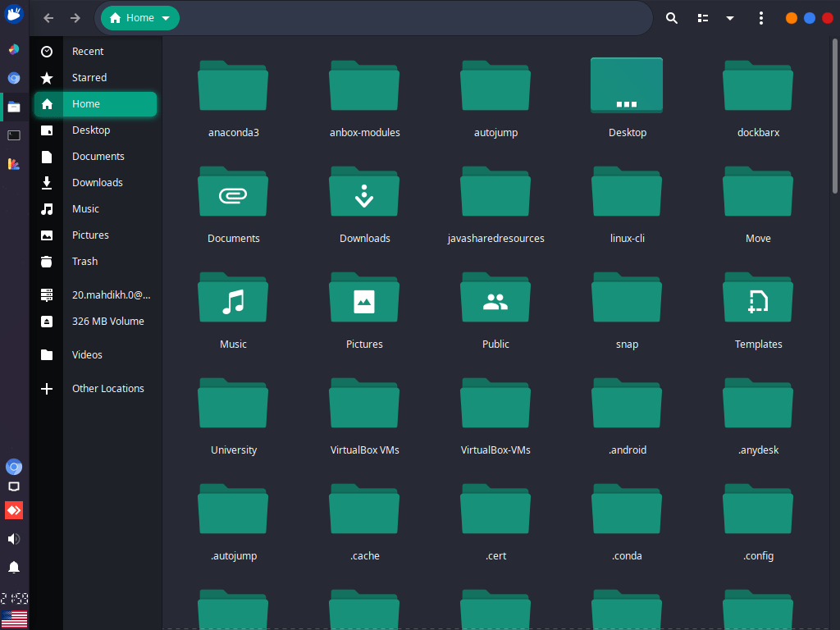The height and width of the screenshot is (630, 840).
Task: Select Downloads in the sidebar
Action: click(x=98, y=182)
